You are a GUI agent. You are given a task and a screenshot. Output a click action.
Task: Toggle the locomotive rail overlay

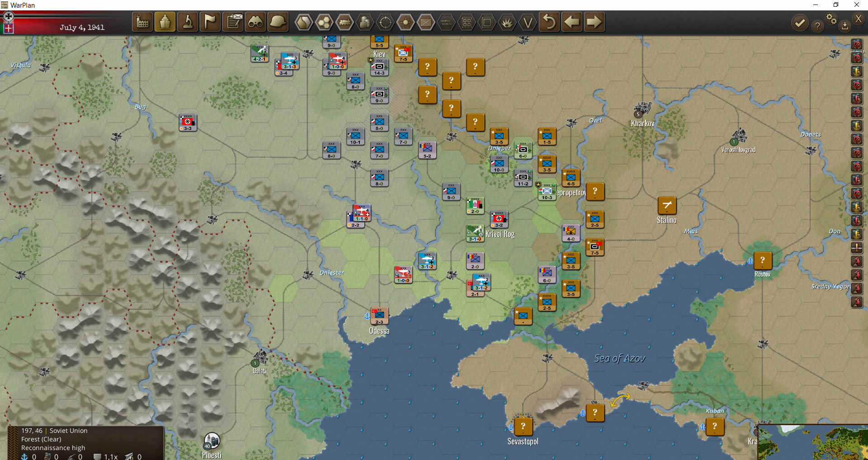pyautogui.click(x=344, y=22)
